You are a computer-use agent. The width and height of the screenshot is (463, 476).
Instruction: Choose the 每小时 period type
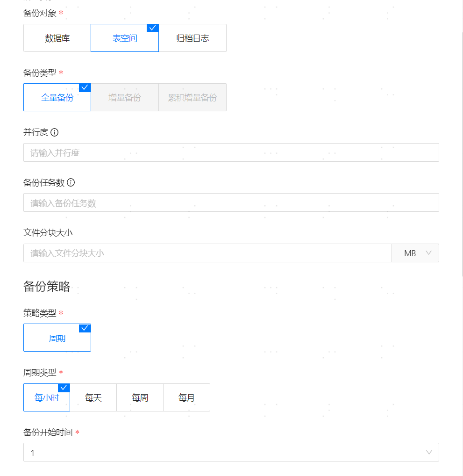point(47,398)
